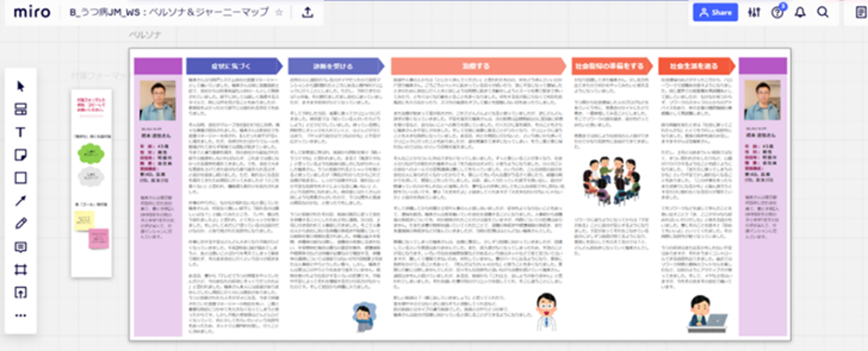Select the Shape rectangle tool
The width and height of the screenshot is (868, 351).
[21, 178]
